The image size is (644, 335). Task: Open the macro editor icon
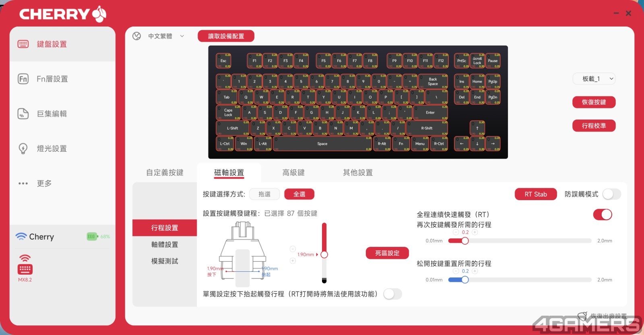(23, 114)
